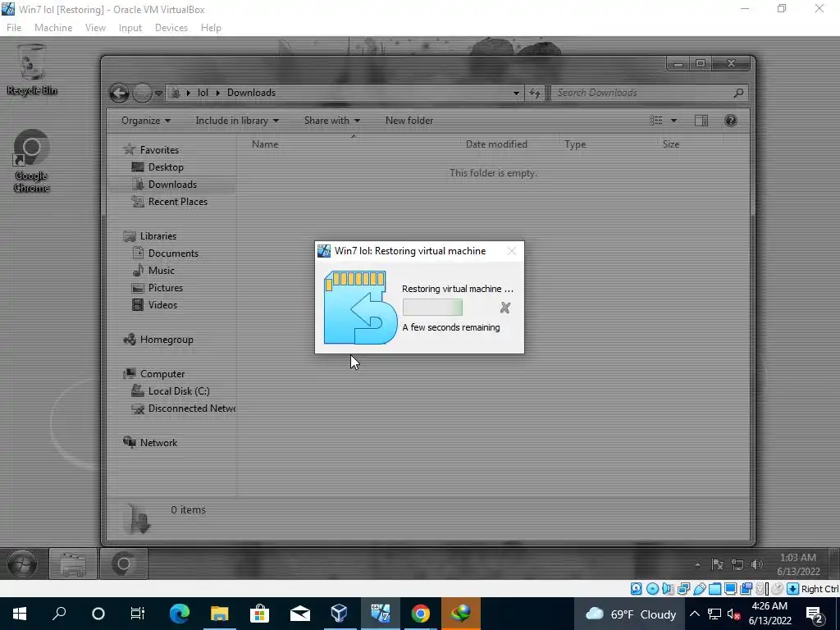Click the 'Downloads' segment in the address bar
This screenshot has width=840, height=630.
[251, 93]
